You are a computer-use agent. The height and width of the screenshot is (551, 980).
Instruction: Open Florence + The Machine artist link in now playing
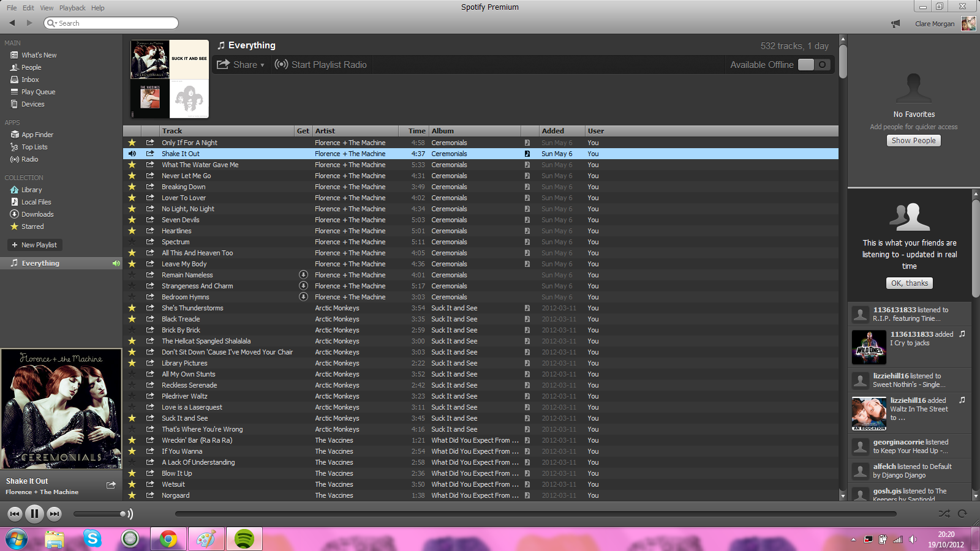tap(42, 492)
